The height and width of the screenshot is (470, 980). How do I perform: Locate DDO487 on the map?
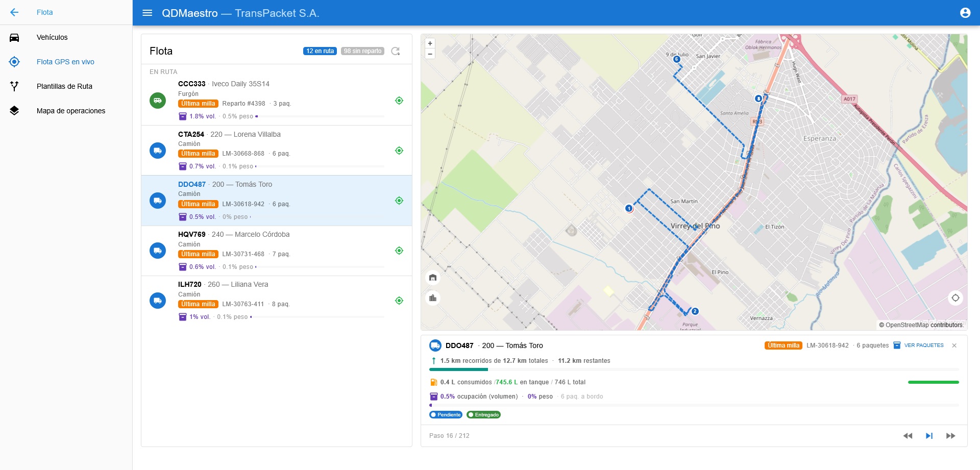(399, 201)
